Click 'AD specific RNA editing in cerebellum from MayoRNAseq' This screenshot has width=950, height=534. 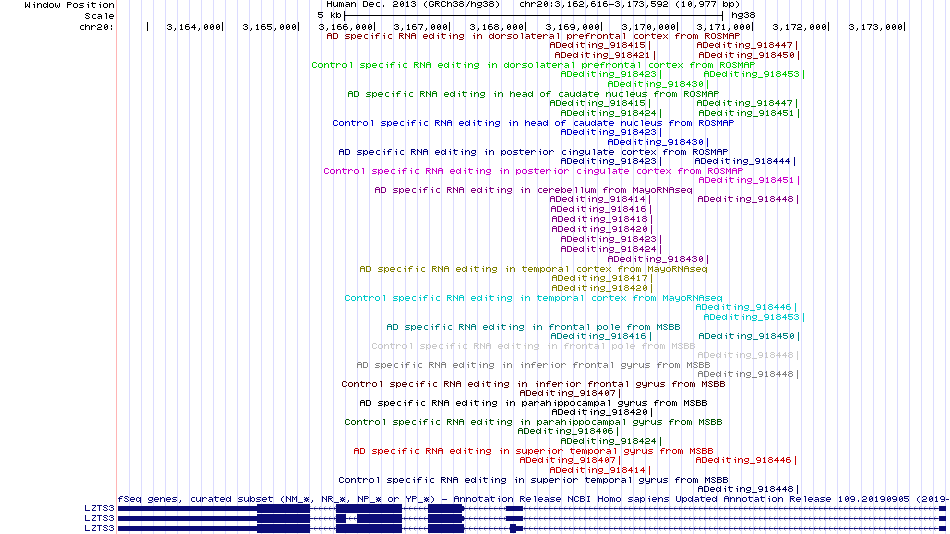pyautogui.click(x=533, y=190)
